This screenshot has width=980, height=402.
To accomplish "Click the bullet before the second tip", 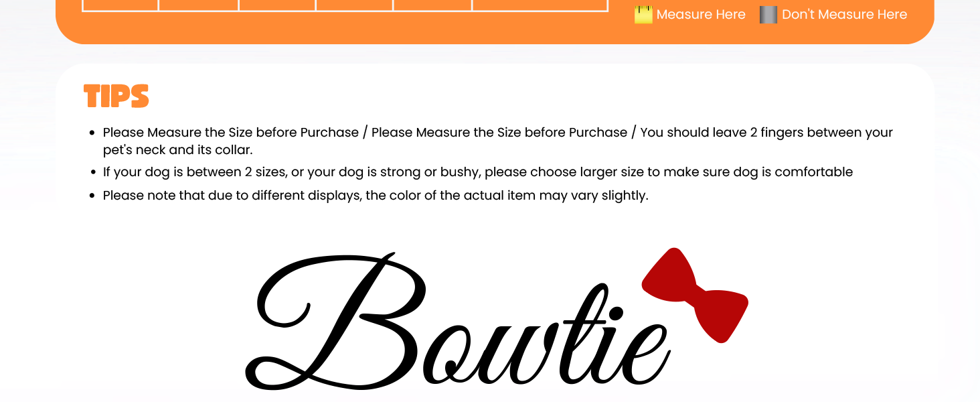I will click(92, 172).
